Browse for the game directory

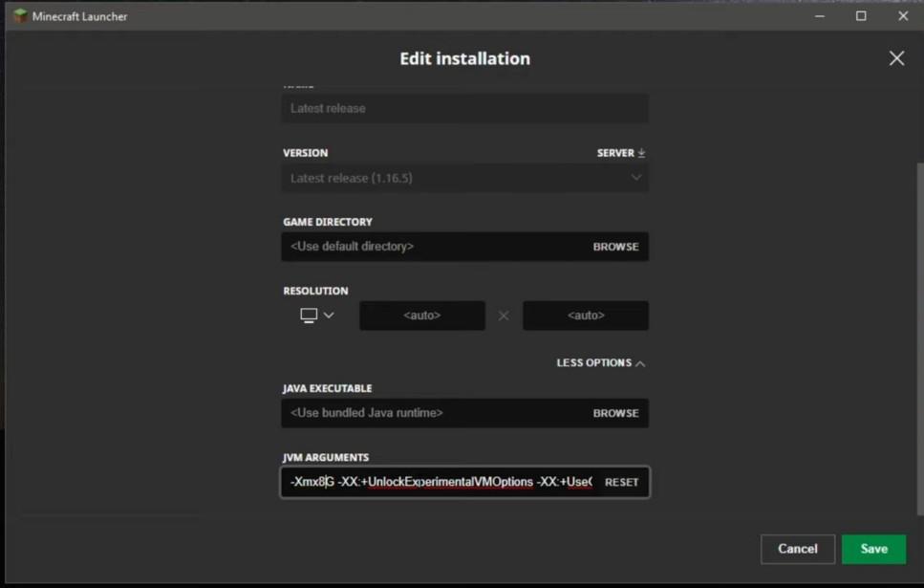tap(615, 247)
